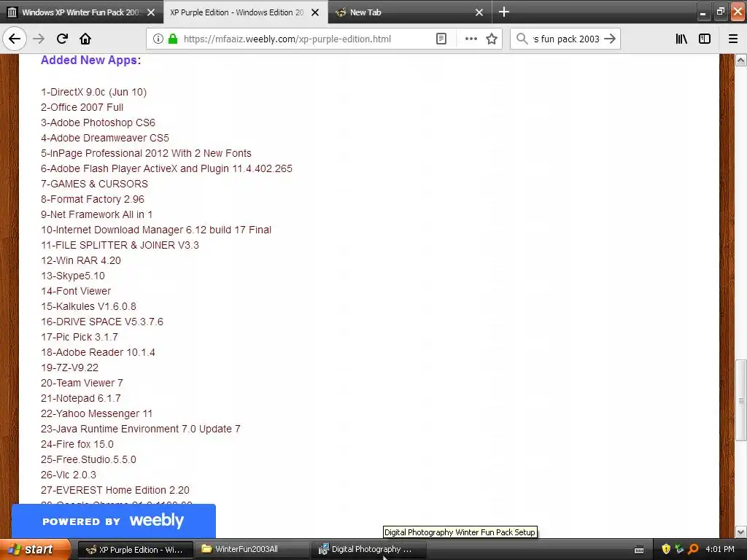
Task: Click the 20-Team Viewer 7 entry
Action: point(82,383)
